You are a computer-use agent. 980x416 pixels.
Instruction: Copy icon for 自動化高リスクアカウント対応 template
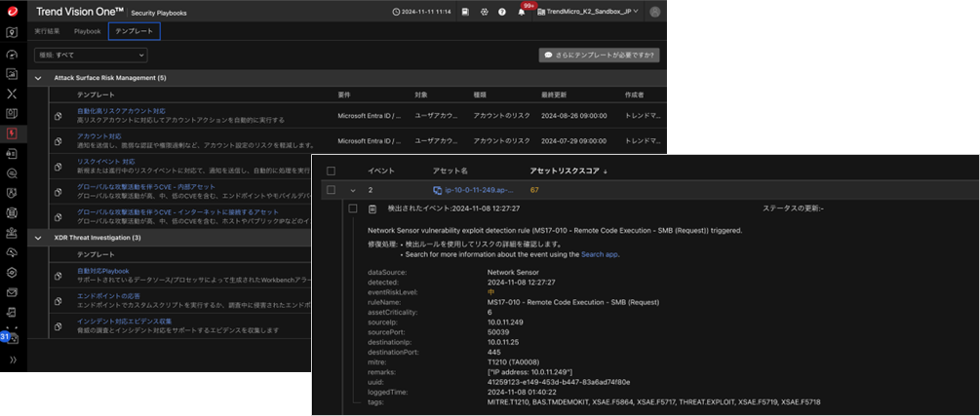click(x=59, y=116)
